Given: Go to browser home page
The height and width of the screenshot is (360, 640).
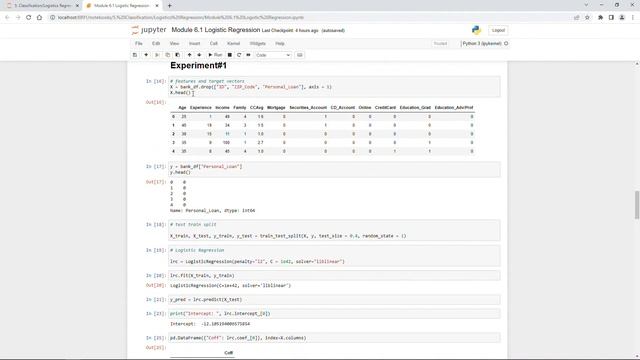Looking at the screenshot, I should click(x=39, y=18).
